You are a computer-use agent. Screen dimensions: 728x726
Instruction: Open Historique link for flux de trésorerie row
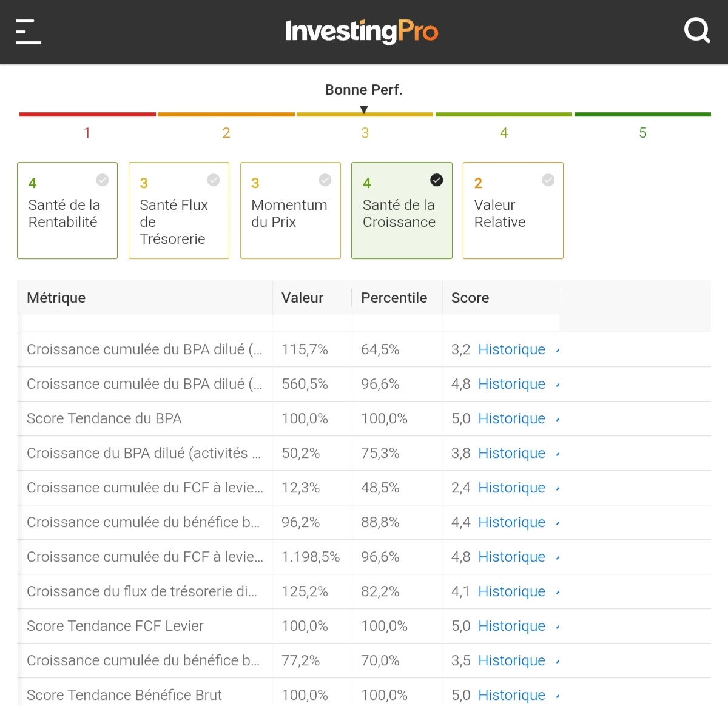coord(511,591)
